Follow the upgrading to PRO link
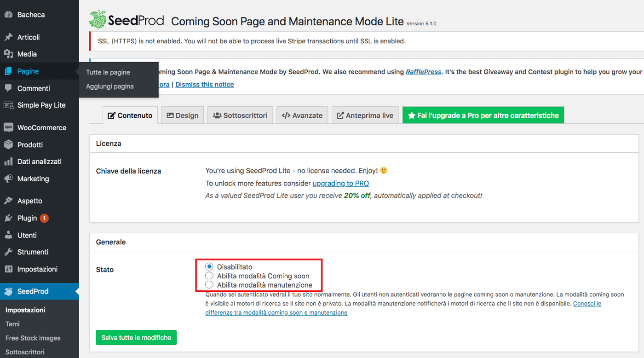This screenshot has height=358, width=644. coord(341,184)
